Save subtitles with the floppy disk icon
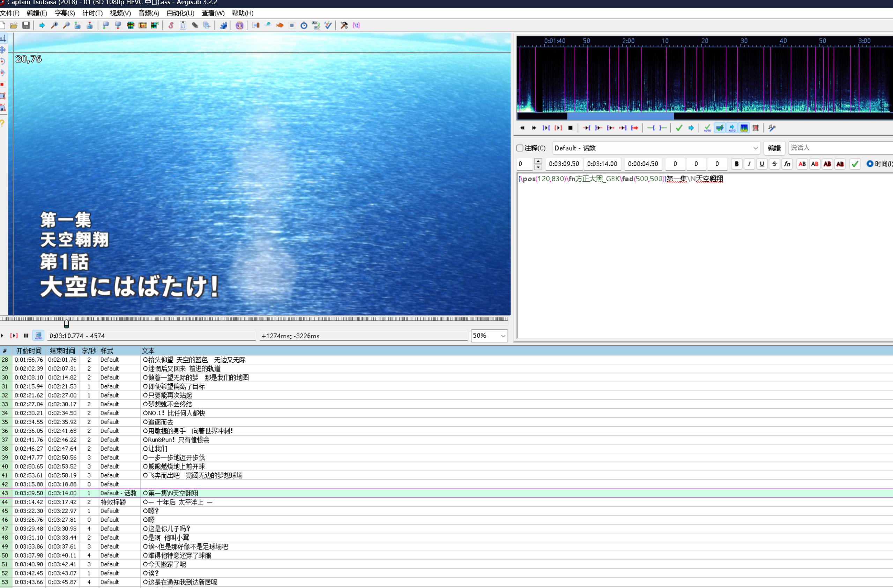893x588 pixels. click(26, 25)
